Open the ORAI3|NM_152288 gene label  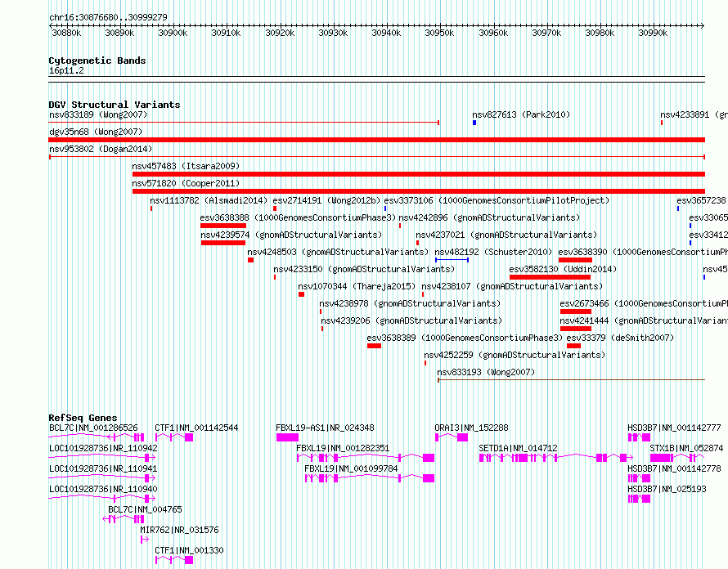pos(471,428)
